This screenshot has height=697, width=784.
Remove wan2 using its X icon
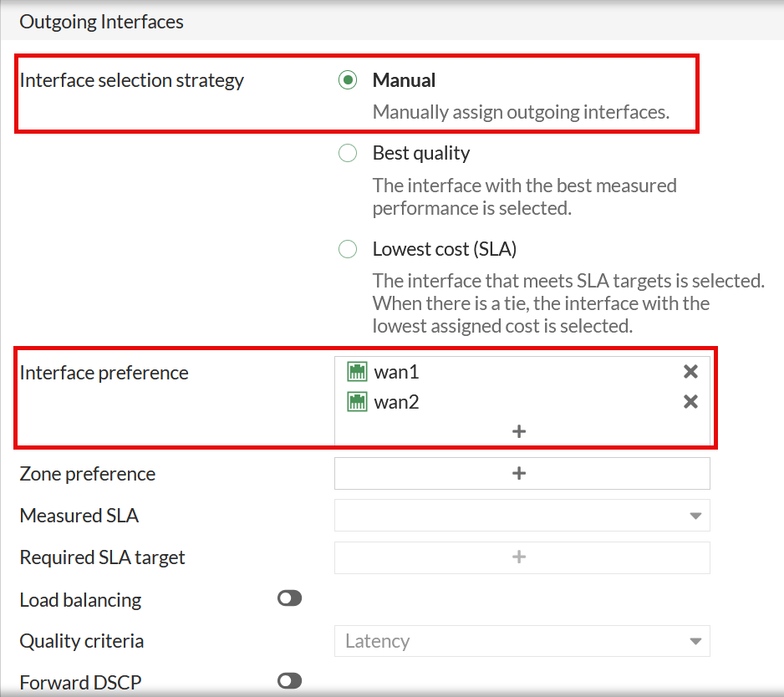[690, 402]
